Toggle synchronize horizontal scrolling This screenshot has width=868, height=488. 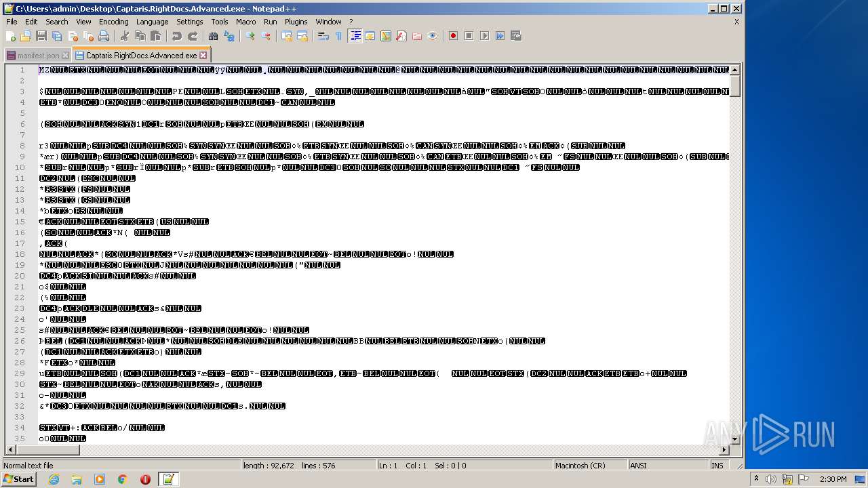pyautogui.click(x=302, y=36)
